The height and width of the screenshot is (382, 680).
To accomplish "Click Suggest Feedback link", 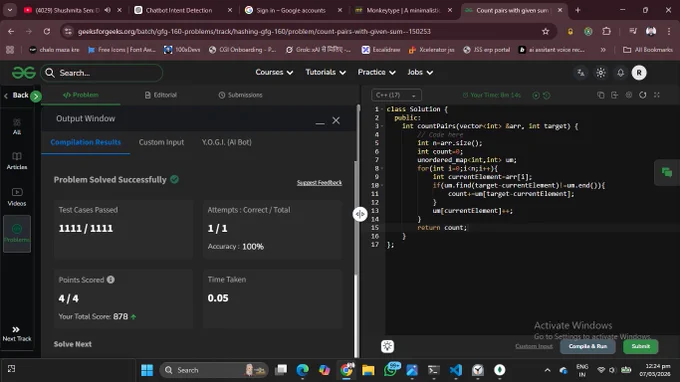I will point(319,183).
